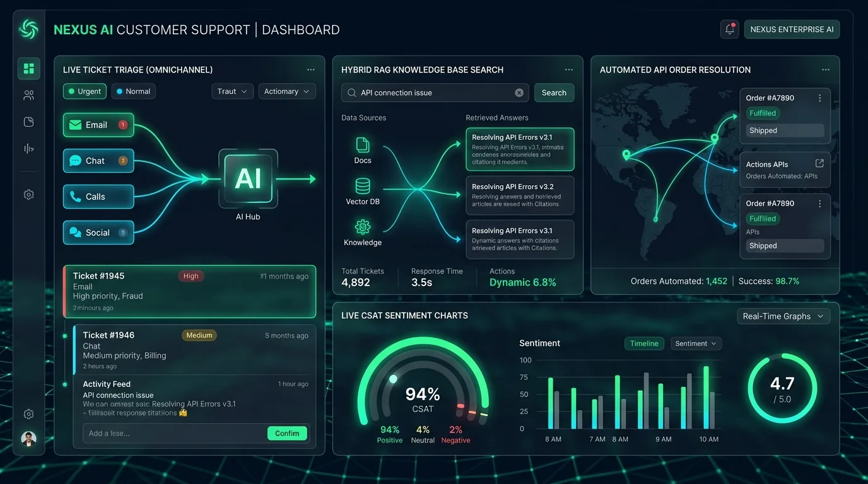Select the Vector DB data source icon

tap(363, 186)
